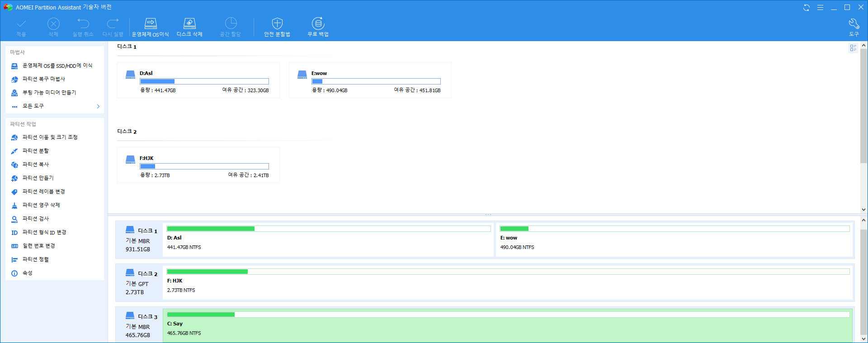Click 여유 공간 : 323.30GB text
The width and height of the screenshot is (868, 343).
tap(245, 90)
